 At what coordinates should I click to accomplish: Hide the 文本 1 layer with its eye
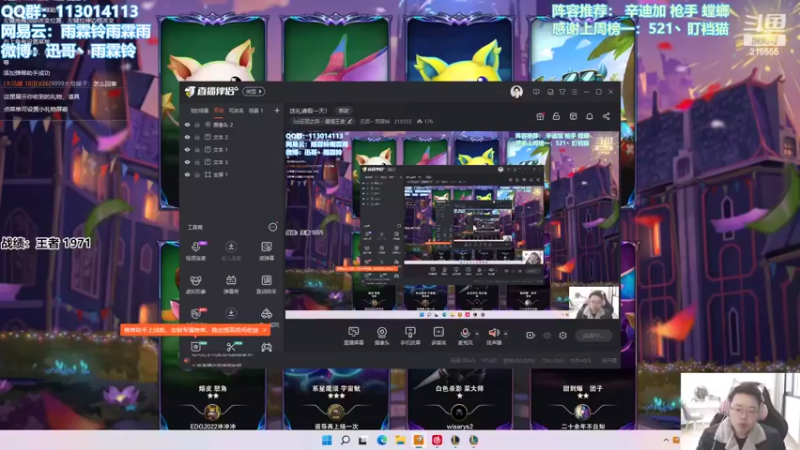[x=187, y=149]
